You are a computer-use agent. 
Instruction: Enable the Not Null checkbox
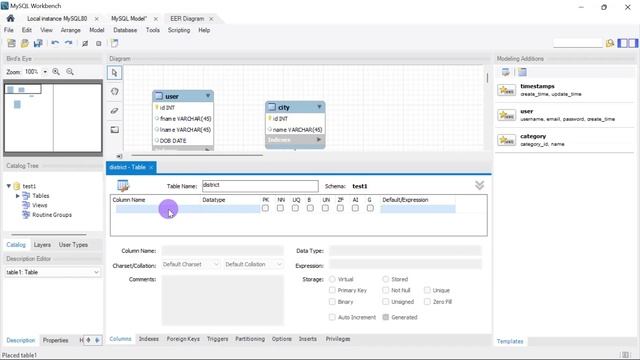[x=386, y=290]
